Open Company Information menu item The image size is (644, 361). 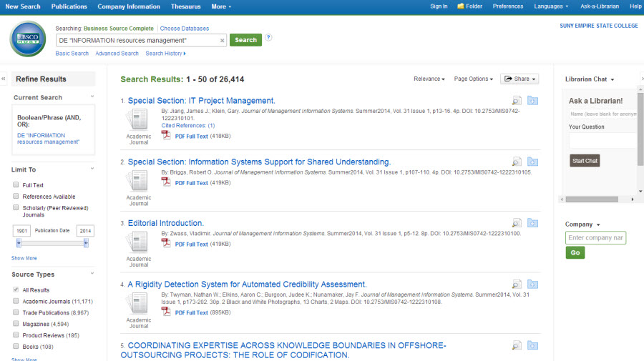point(129,6)
